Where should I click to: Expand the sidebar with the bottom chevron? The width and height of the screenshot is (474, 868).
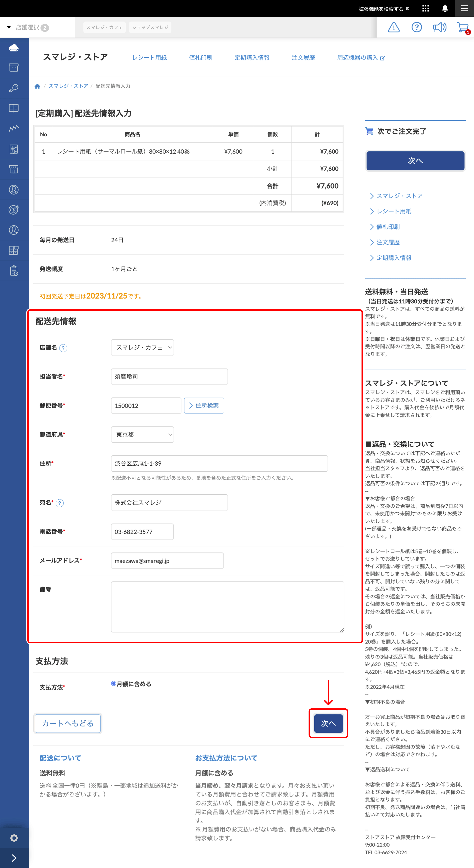[14, 858]
